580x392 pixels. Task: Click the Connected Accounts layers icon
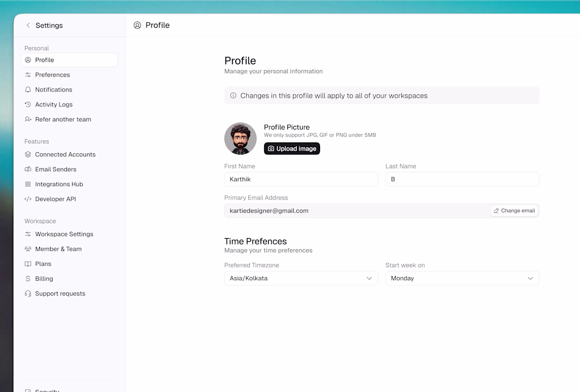[x=28, y=154]
